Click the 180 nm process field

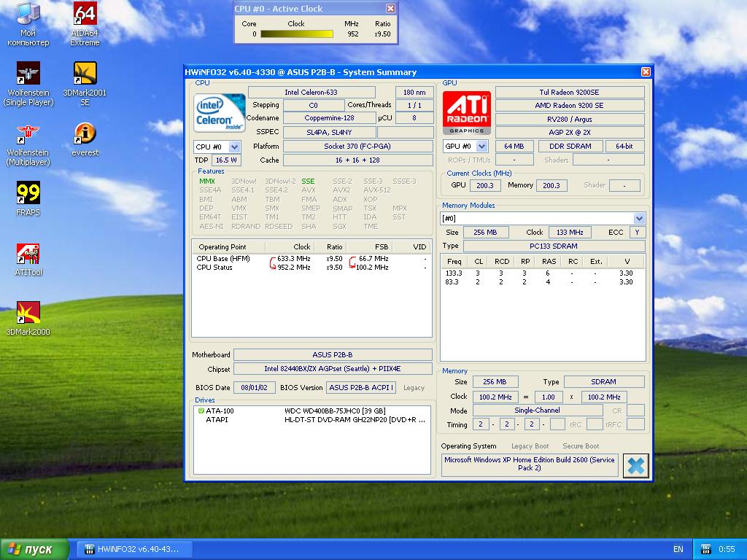tap(414, 92)
